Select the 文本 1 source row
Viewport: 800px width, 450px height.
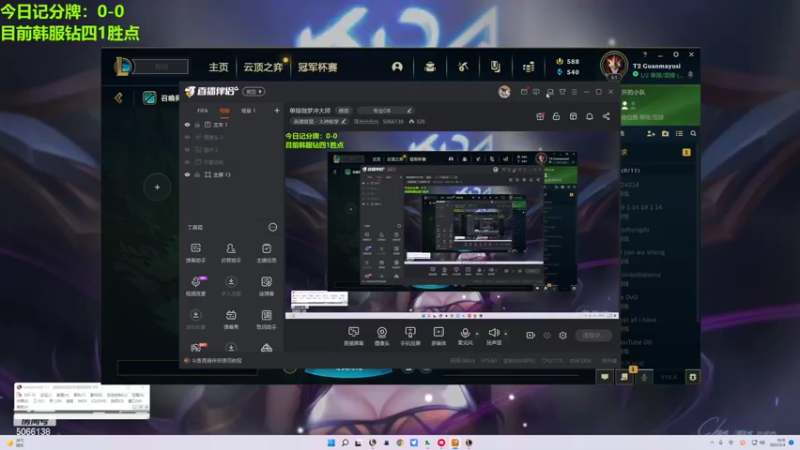(x=232, y=124)
